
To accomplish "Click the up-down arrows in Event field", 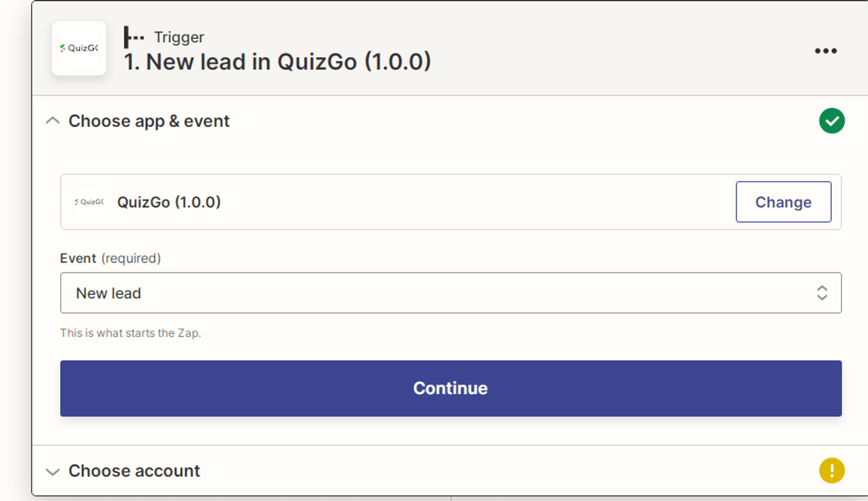I will 822,293.
